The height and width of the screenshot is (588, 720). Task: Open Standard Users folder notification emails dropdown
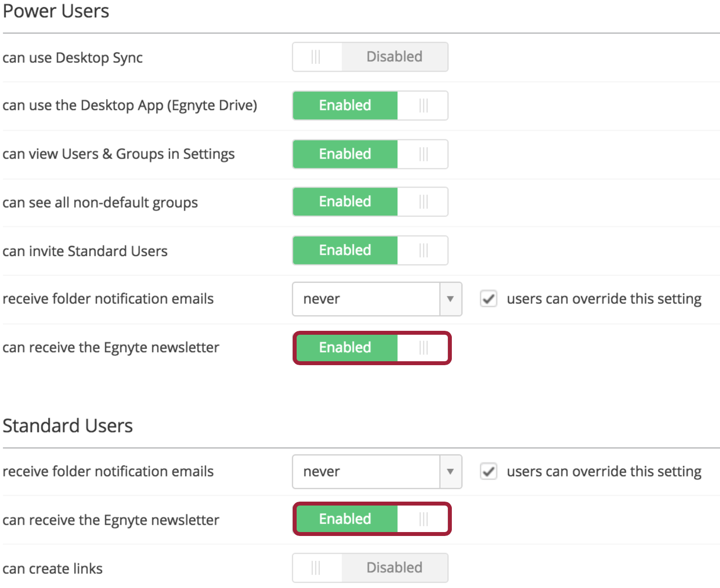[x=377, y=472]
